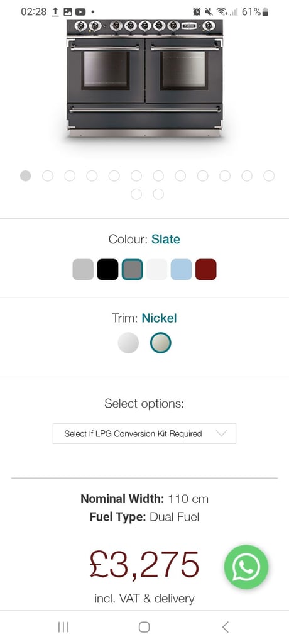Open the WhatsApp chat button

246,567
